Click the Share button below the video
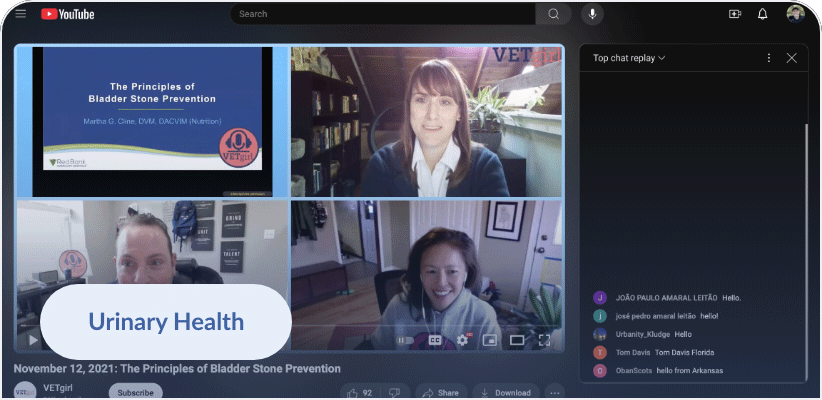The image size is (822, 400). pyautogui.click(x=438, y=392)
